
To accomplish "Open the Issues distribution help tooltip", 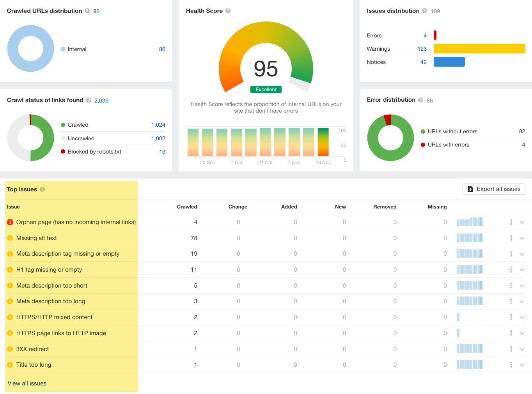I will [424, 11].
